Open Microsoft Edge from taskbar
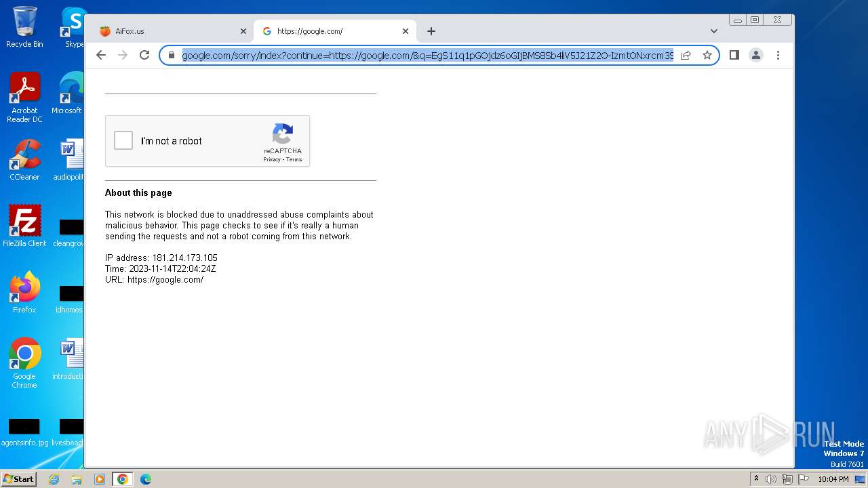The image size is (868, 488). 145,479
